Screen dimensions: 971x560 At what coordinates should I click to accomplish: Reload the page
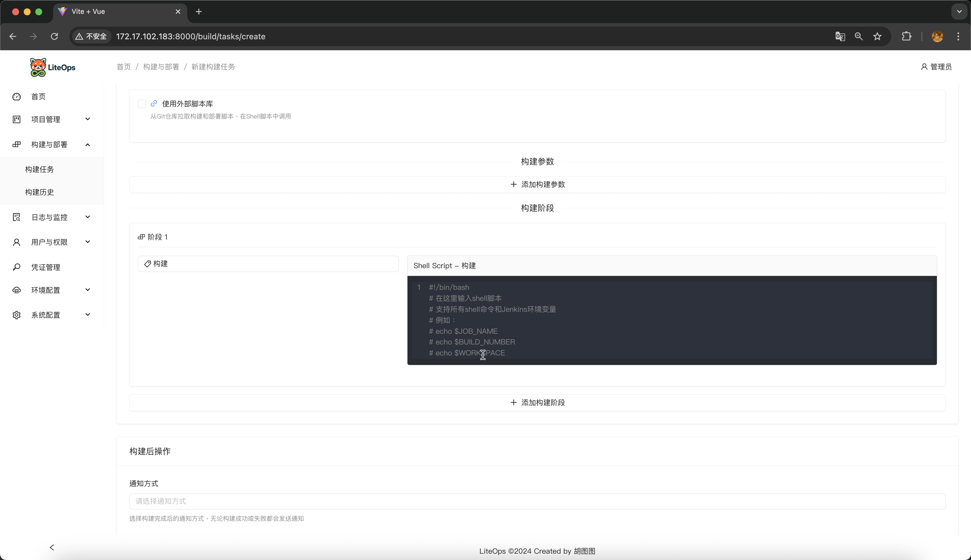point(54,36)
